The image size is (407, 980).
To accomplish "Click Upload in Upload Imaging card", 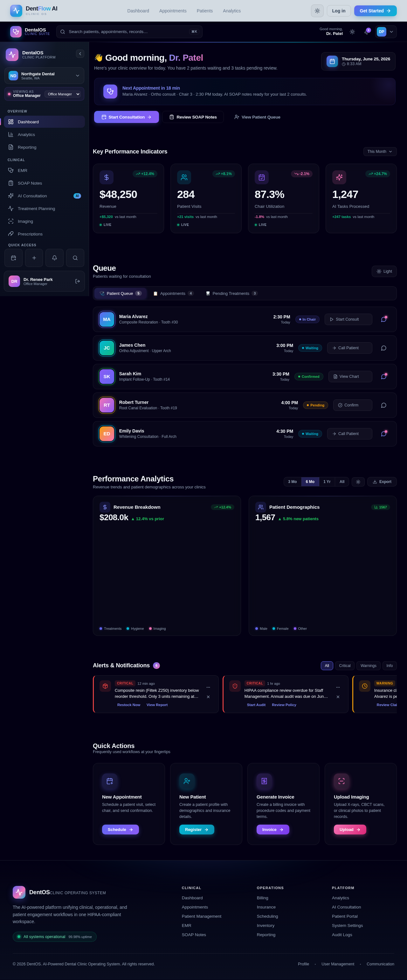I will 350,830.
